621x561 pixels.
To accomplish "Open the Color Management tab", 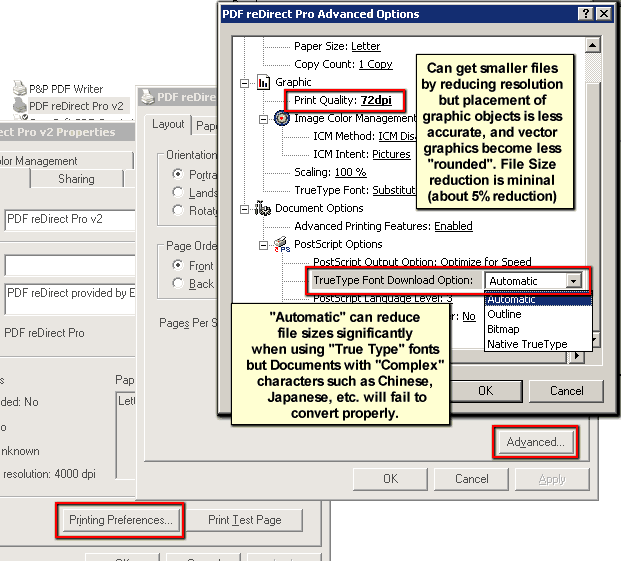I will click(x=65, y=161).
